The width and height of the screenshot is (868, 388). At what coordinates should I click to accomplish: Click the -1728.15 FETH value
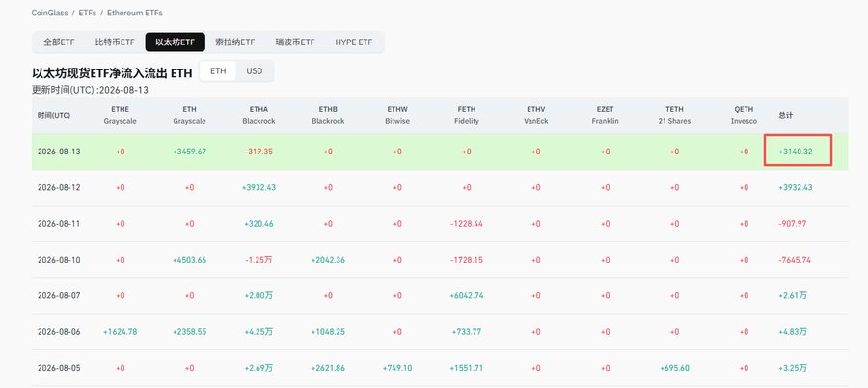click(467, 260)
